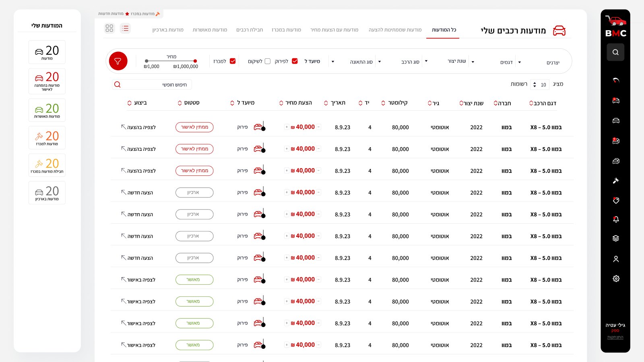
Task: Sort by the קילומטר column header
Action: (x=394, y=103)
